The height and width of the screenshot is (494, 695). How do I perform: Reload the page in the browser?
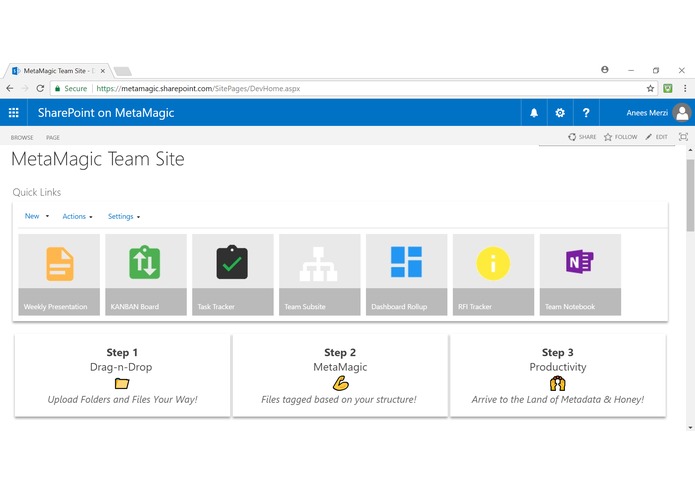point(40,89)
